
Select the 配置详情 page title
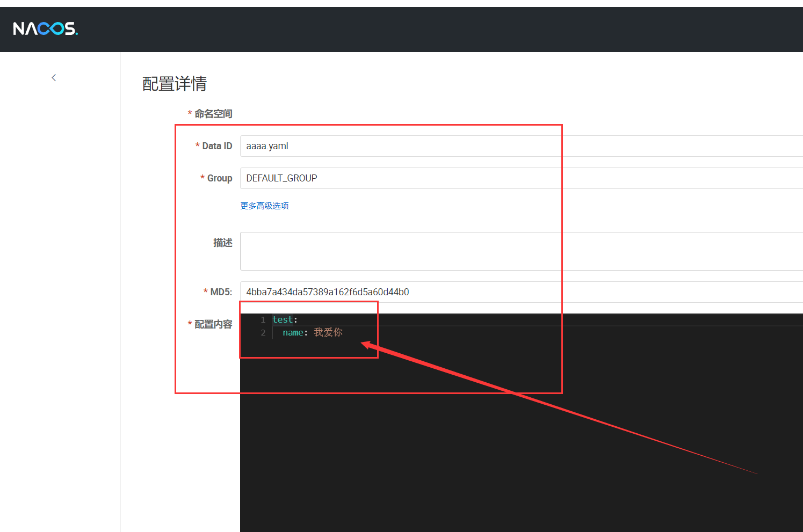coord(174,84)
